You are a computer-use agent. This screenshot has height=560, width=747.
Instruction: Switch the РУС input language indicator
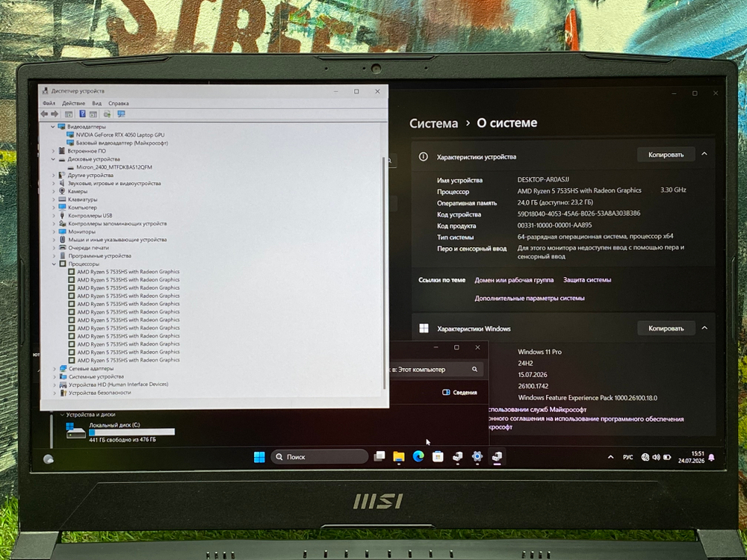coord(628,457)
